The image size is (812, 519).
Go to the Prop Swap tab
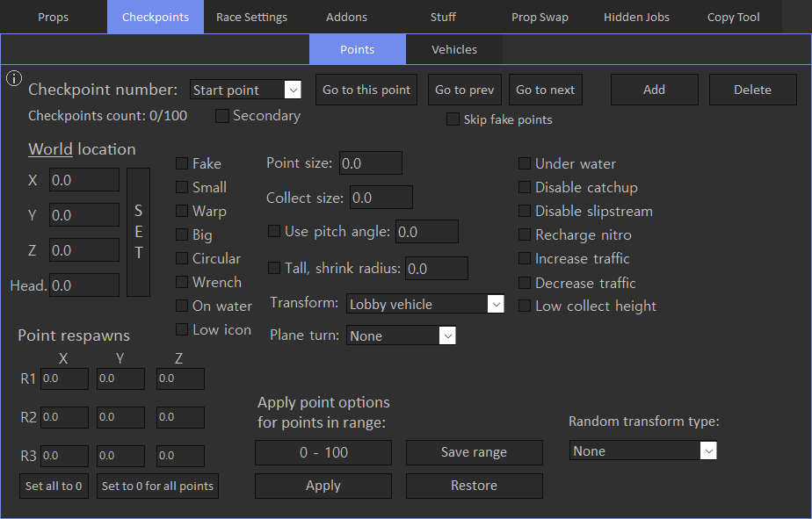(x=540, y=17)
